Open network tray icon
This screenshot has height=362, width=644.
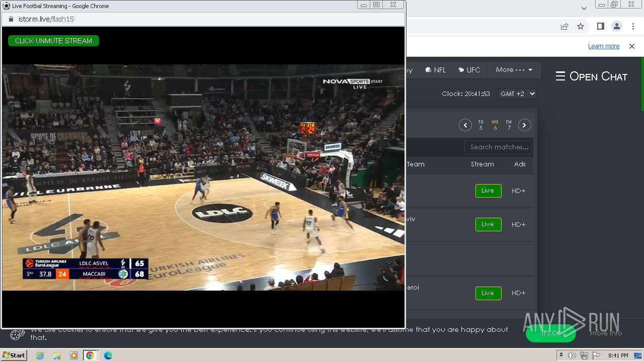pyautogui.click(x=584, y=355)
